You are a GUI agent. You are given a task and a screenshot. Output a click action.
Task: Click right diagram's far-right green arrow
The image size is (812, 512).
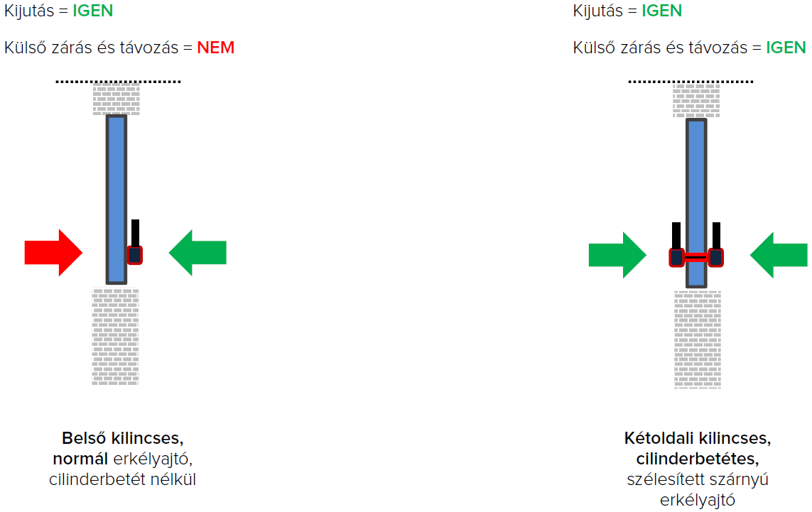pyautogui.click(x=779, y=255)
